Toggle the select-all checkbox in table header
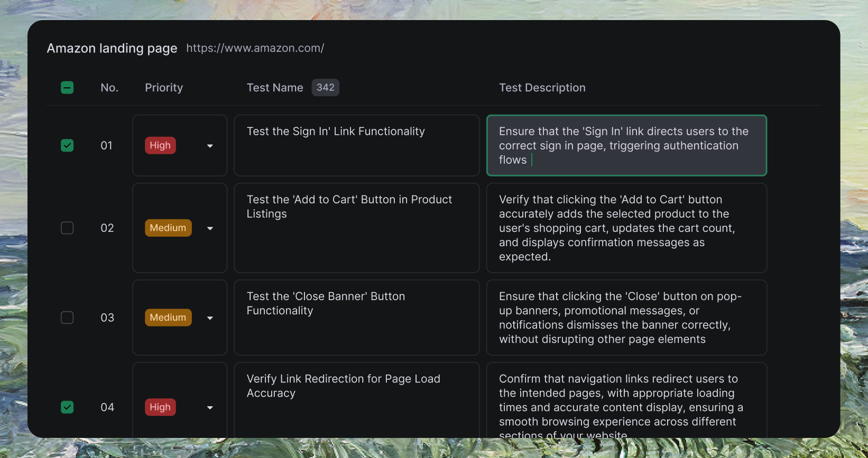The height and width of the screenshot is (458, 868). pyautogui.click(x=67, y=88)
